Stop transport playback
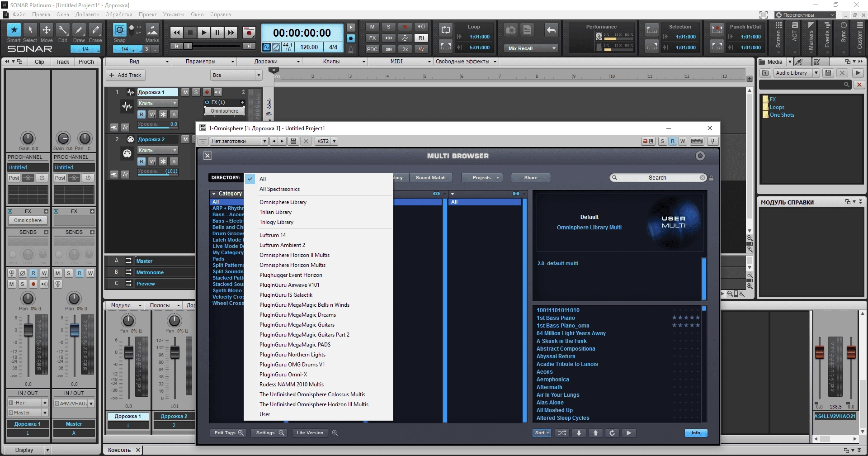 [190, 33]
